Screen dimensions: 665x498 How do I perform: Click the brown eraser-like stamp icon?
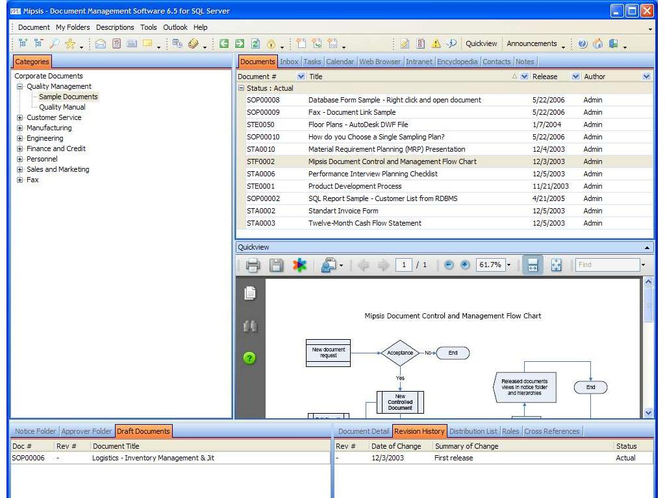click(x=193, y=43)
